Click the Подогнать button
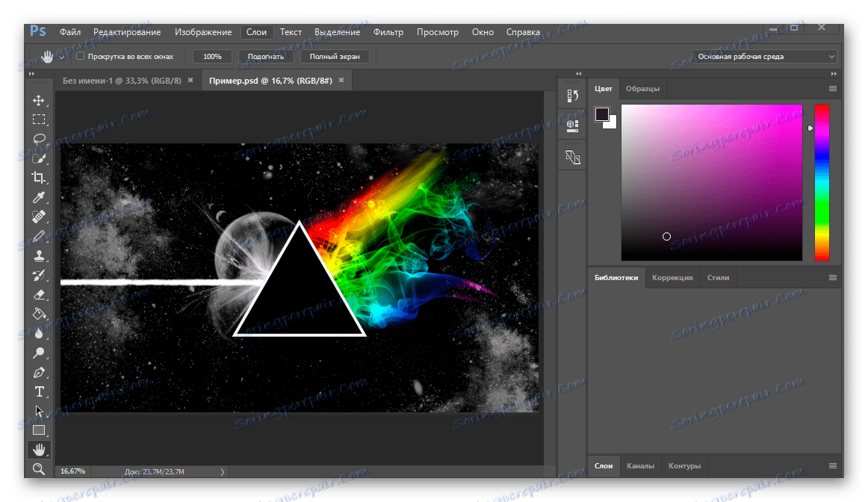The width and height of the screenshot is (868, 502). tap(266, 57)
